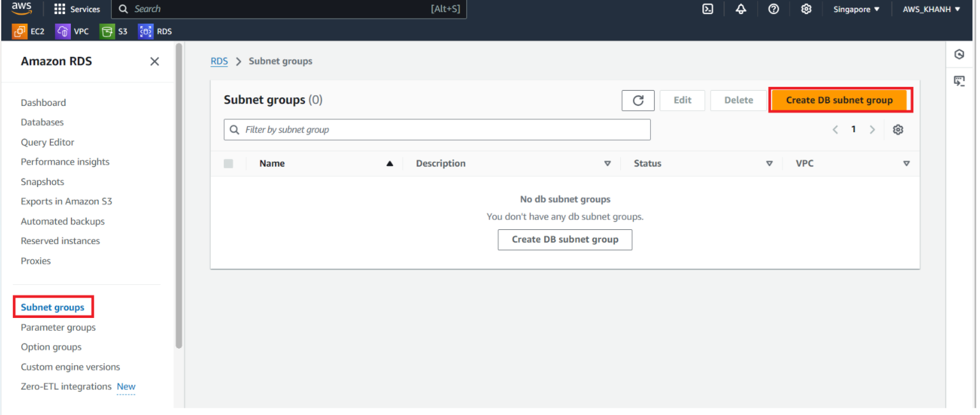Open VPC shortcut in favorites bar

click(73, 31)
